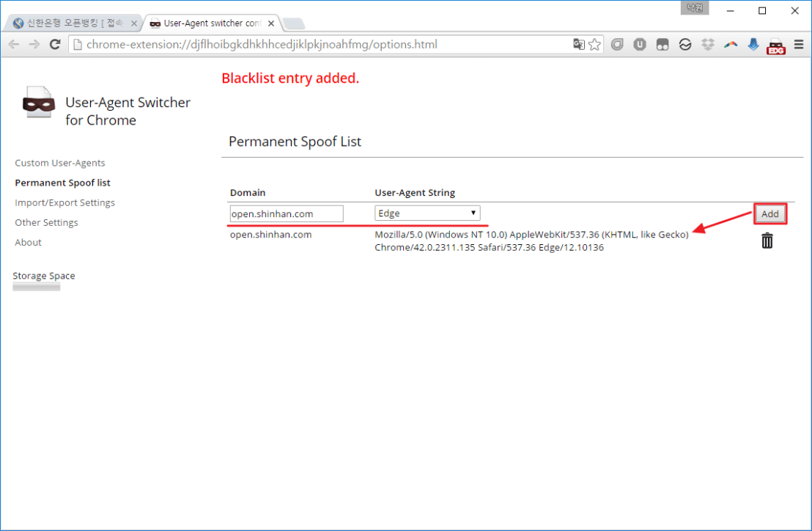The width and height of the screenshot is (812, 531).
Task: Delete the open.shinhan.com spoof entry
Action: [767, 241]
